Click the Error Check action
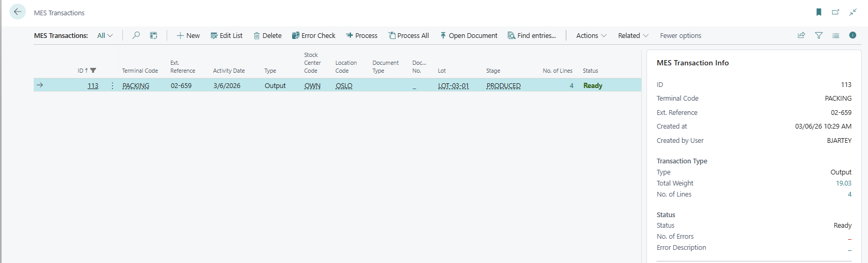This screenshot has height=263, width=868. tap(314, 35)
